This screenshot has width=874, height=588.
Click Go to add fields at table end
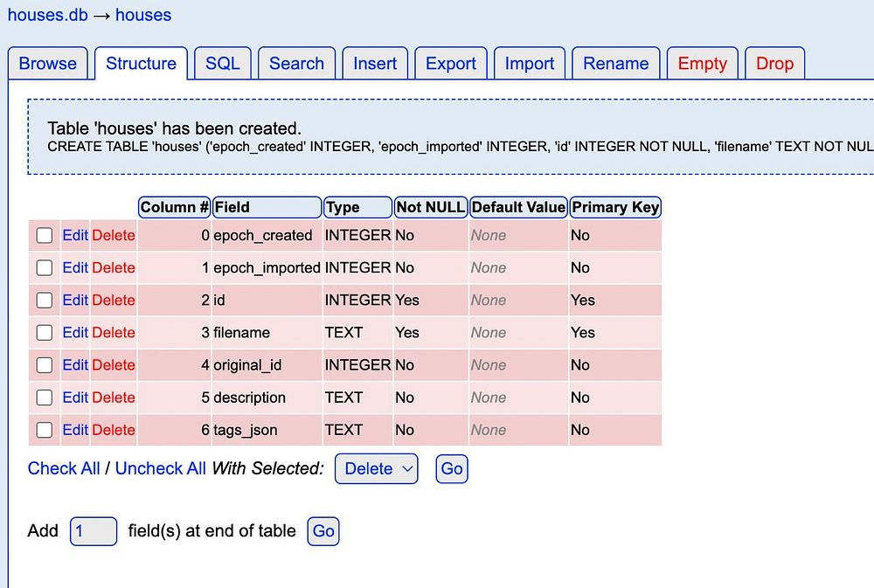click(323, 531)
